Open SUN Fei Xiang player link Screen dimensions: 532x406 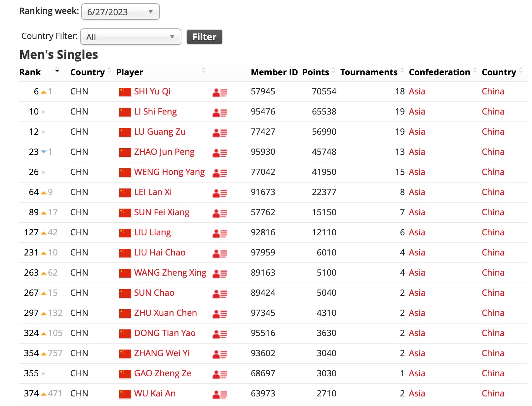pos(162,212)
